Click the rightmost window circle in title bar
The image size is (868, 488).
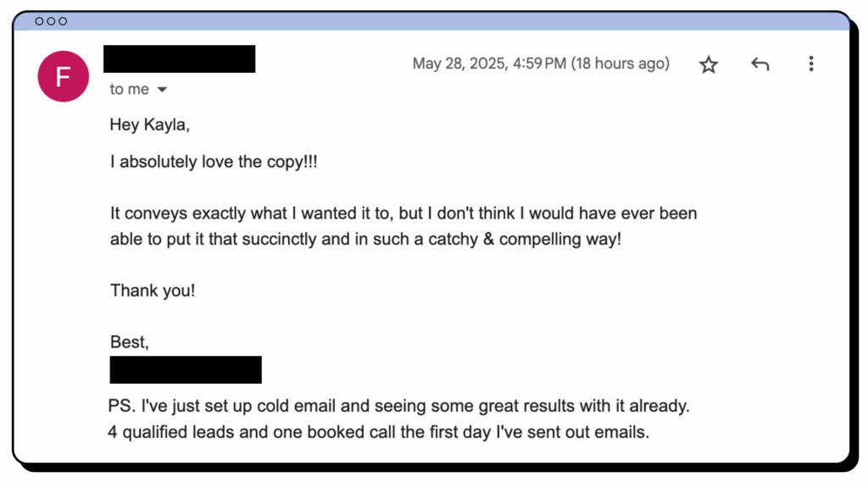click(x=63, y=21)
